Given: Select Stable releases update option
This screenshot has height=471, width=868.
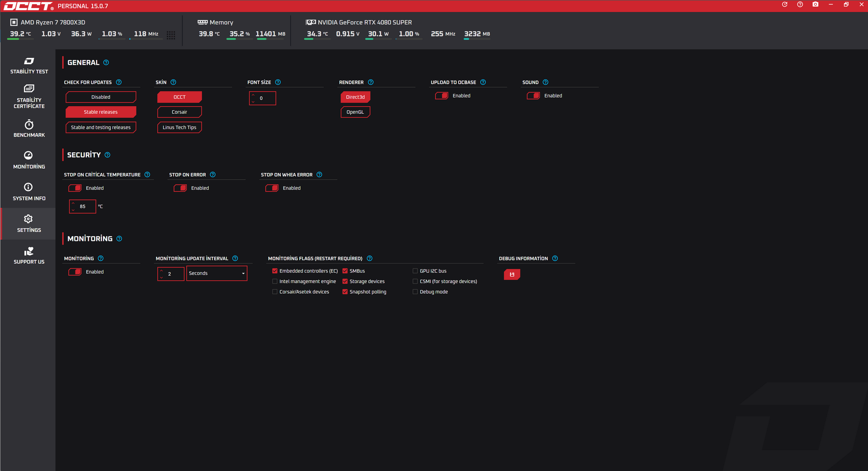Looking at the screenshot, I should click(101, 112).
